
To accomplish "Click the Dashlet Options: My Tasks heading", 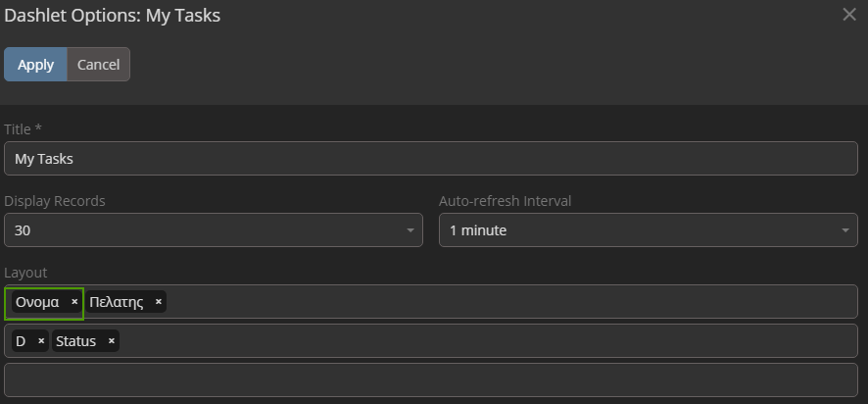I will 113,15.
